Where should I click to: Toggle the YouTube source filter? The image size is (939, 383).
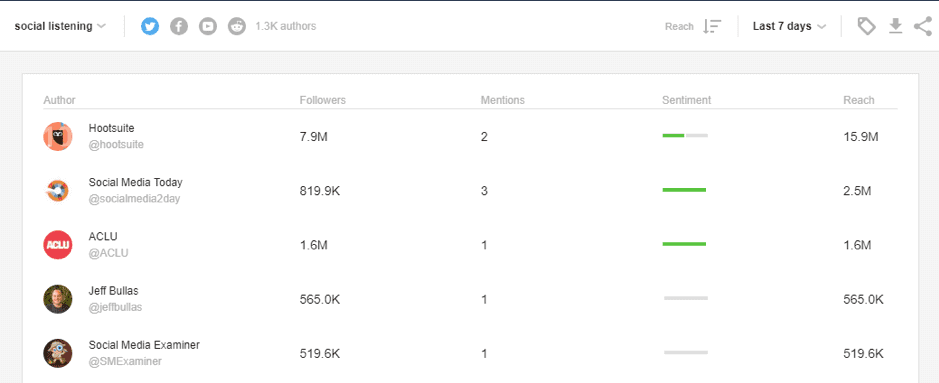tap(208, 26)
